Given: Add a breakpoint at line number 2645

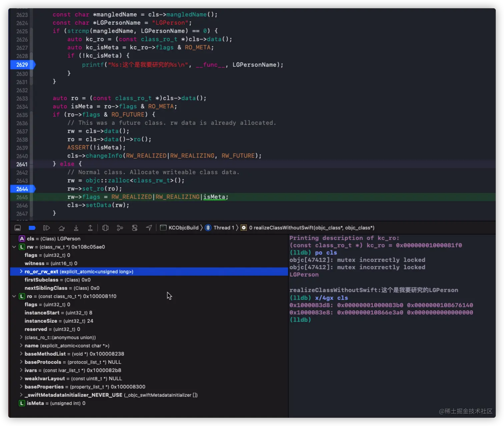Looking at the screenshot, I should pyautogui.click(x=22, y=197).
